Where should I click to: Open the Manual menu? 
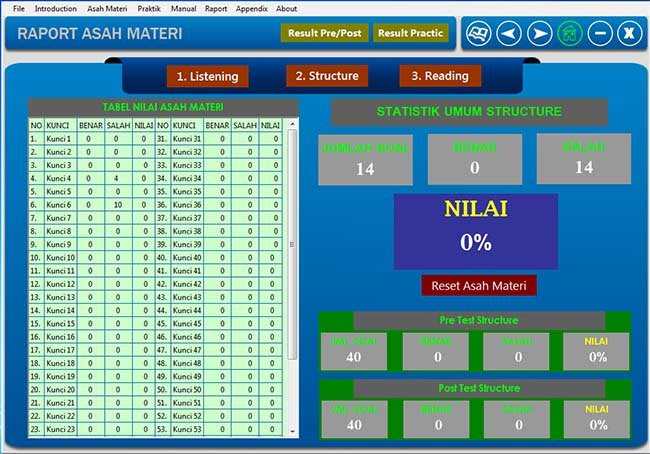184,8
